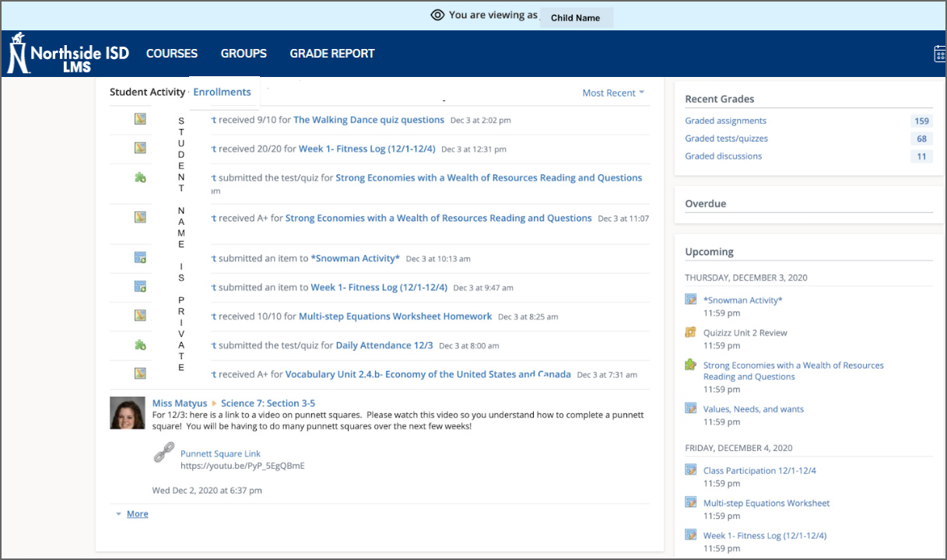Switch to the Enrollments tab
The width and height of the screenshot is (947, 560).
222,92
